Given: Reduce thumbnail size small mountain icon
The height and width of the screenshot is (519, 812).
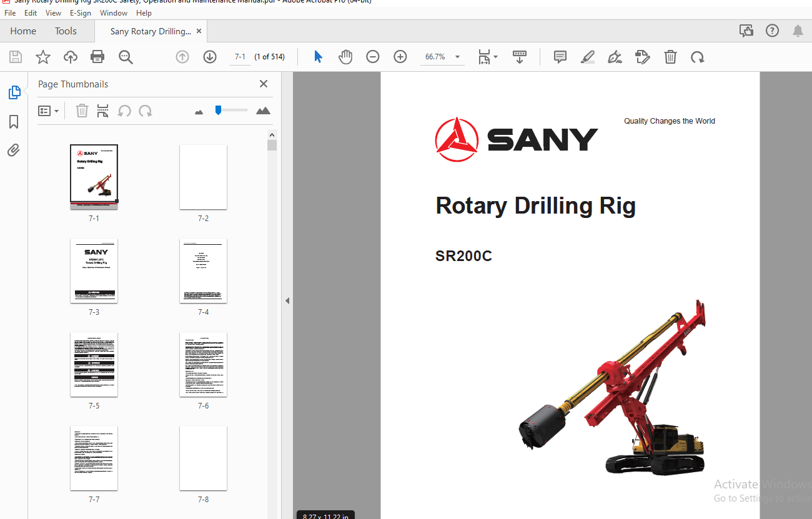Looking at the screenshot, I should click(x=199, y=112).
